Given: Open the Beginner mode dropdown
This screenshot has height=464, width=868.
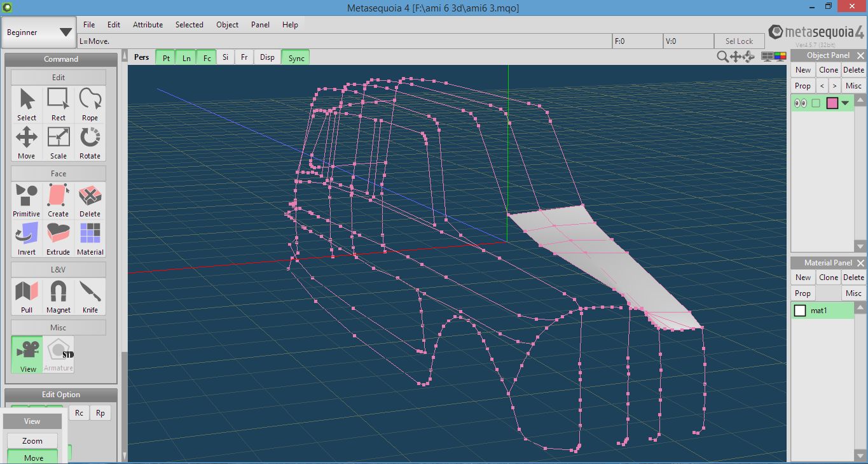Looking at the screenshot, I should click(x=39, y=32).
